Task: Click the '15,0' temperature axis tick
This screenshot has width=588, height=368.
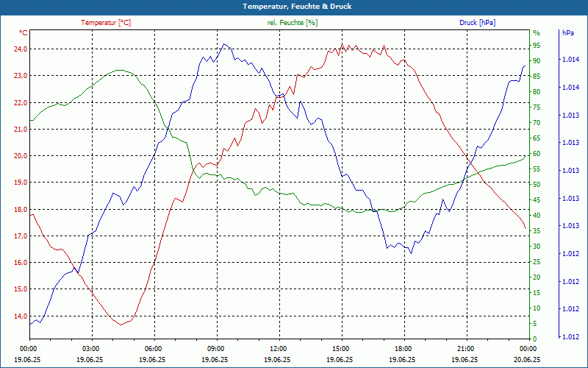Action: click(x=21, y=289)
